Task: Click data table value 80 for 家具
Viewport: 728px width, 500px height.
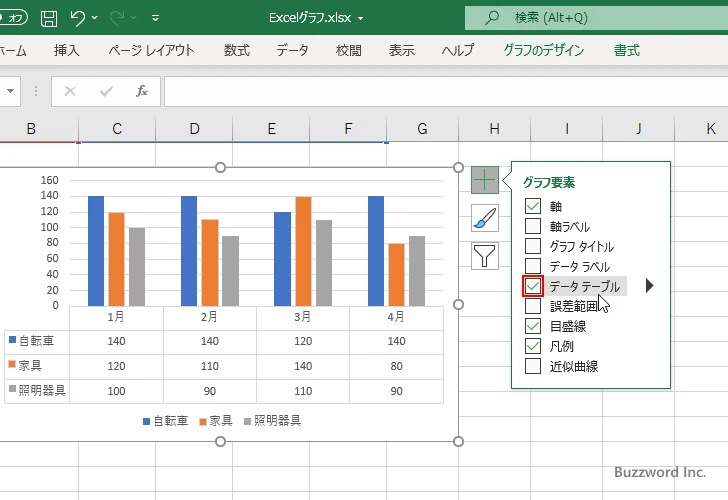Action: (396, 366)
